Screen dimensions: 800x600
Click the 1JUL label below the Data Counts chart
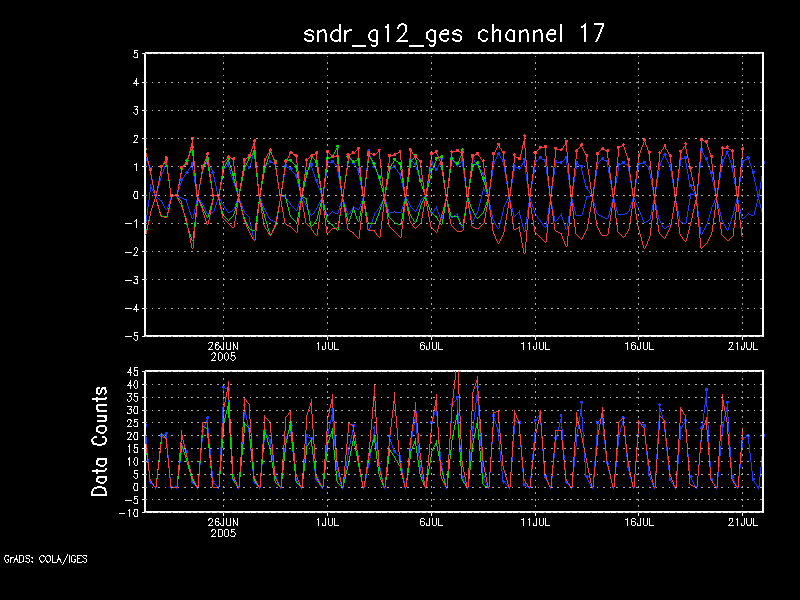(326, 522)
